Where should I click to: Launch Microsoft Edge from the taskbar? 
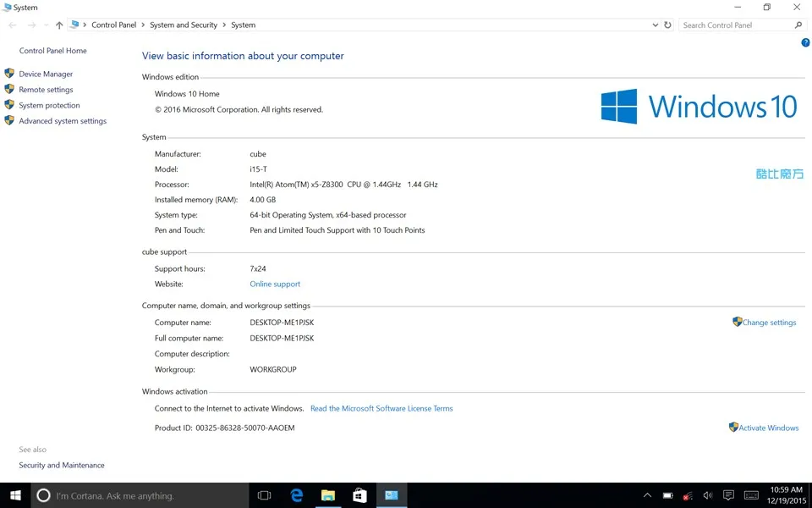pyautogui.click(x=296, y=495)
